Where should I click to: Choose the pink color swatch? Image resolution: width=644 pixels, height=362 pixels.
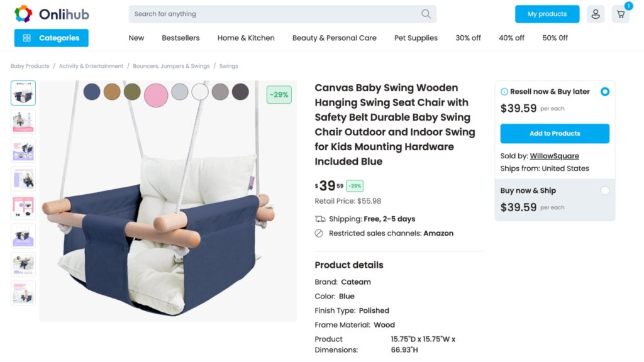click(156, 95)
